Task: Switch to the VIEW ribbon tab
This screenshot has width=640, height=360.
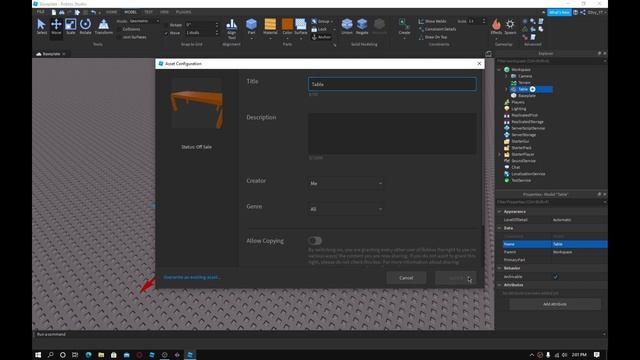Action: (164, 12)
